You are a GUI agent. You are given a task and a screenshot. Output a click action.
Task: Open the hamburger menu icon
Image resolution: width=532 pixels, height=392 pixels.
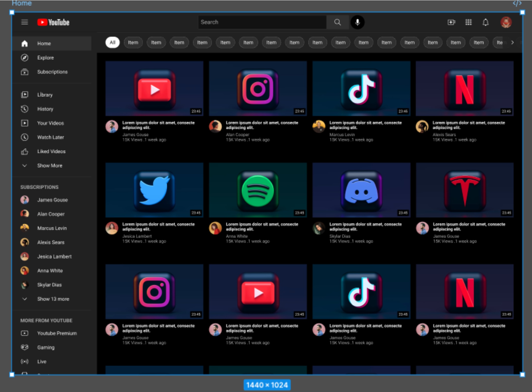pos(25,22)
